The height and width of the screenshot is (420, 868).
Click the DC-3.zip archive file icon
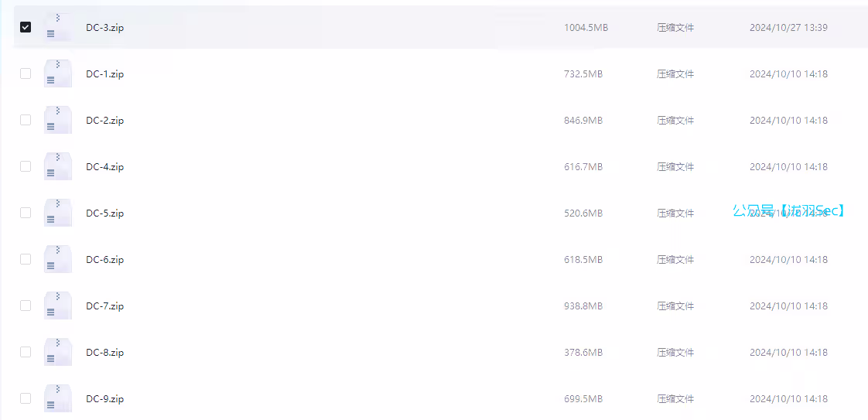58,27
